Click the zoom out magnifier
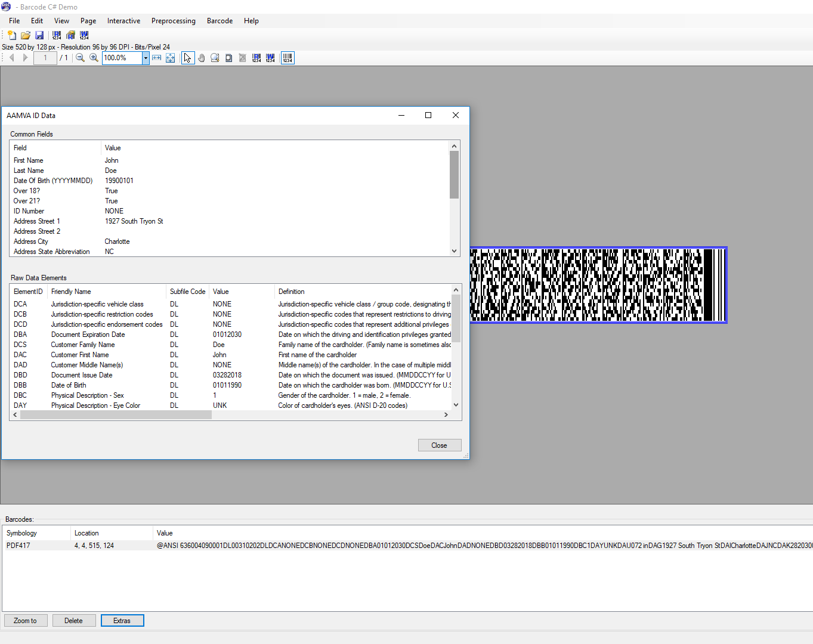This screenshot has height=644, width=813. point(80,58)
